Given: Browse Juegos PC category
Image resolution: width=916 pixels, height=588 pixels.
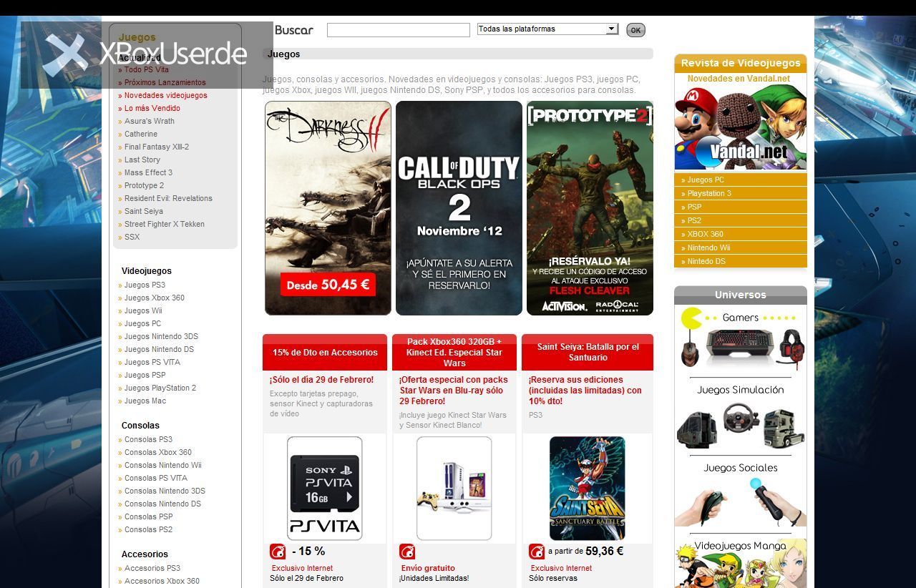Looking at the screenshot, I should (x=142, y=323).
